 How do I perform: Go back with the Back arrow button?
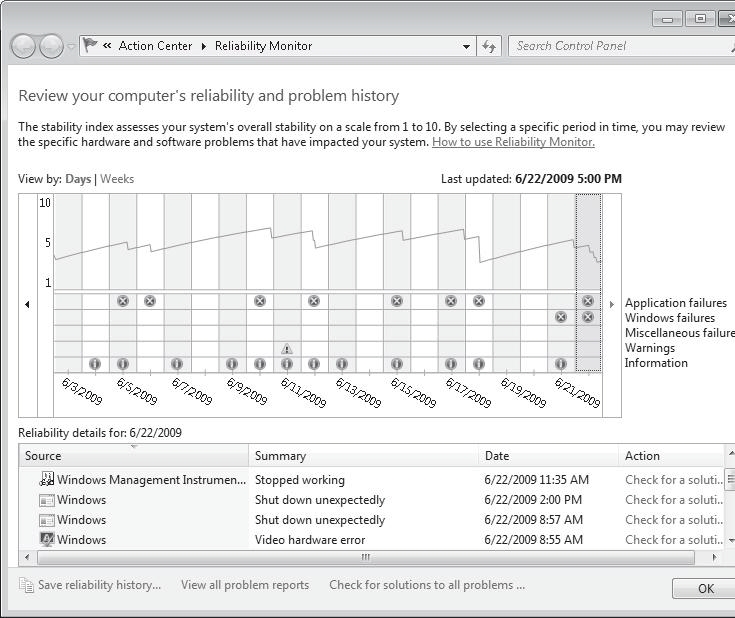click(22, 46)
